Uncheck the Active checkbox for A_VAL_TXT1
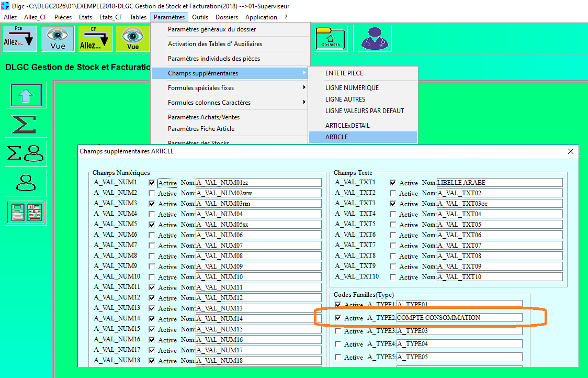This screenshot has height=378, width=588. coord(393,183)
